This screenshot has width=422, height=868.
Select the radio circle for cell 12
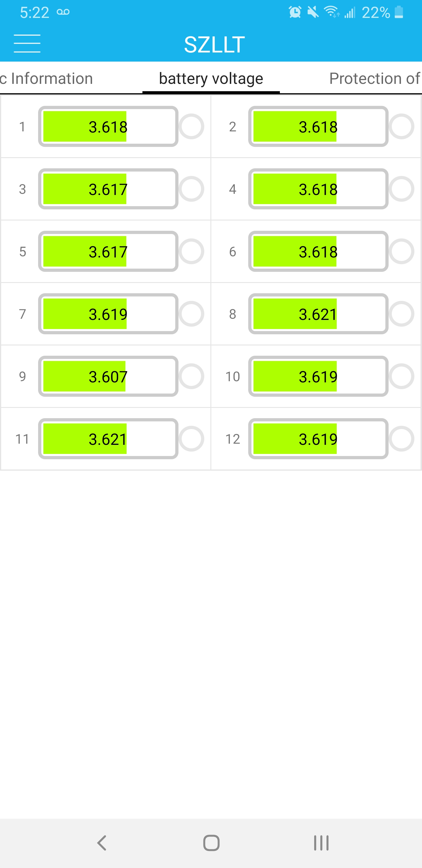pos(401,439)
